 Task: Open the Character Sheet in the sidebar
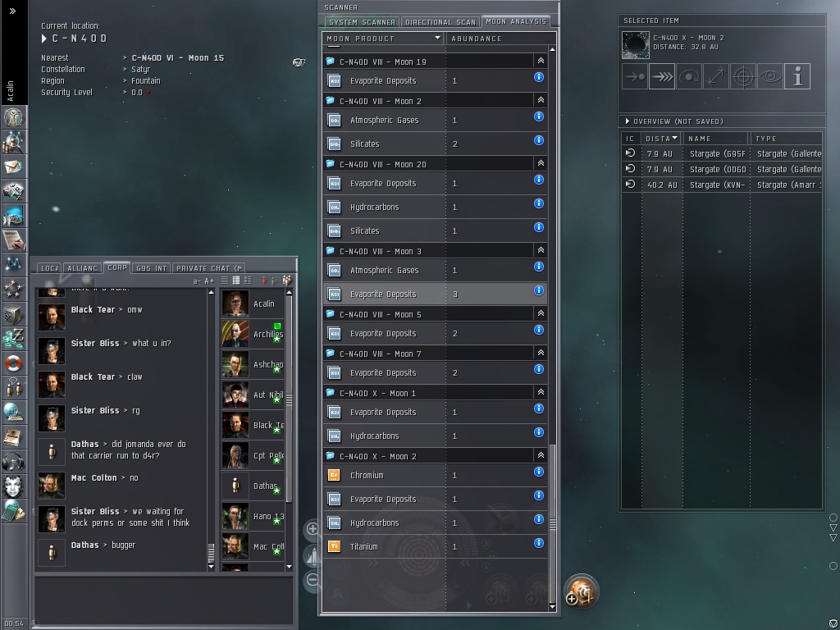[13, 117]
